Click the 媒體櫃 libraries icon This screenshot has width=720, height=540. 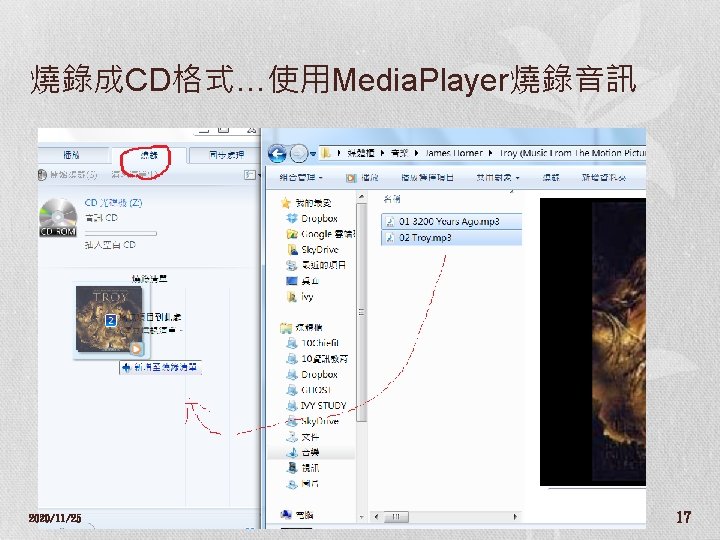tap(286, 327)
